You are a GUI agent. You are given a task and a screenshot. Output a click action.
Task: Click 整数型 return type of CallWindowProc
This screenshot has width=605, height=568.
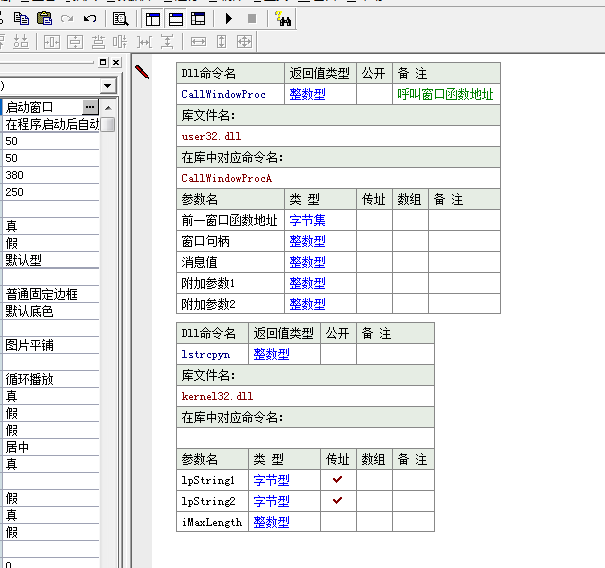[x=308, y=94]
